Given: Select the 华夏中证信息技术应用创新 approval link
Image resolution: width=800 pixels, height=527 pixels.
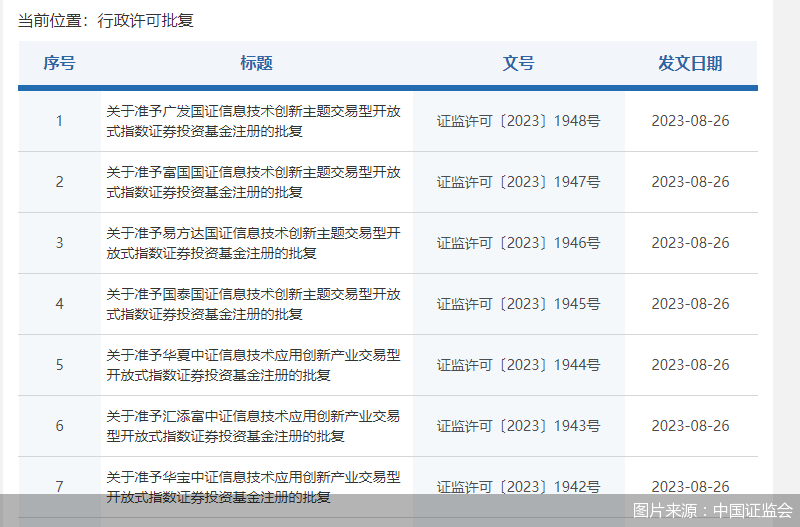Looking at the screenshot, I should point(254,365).
